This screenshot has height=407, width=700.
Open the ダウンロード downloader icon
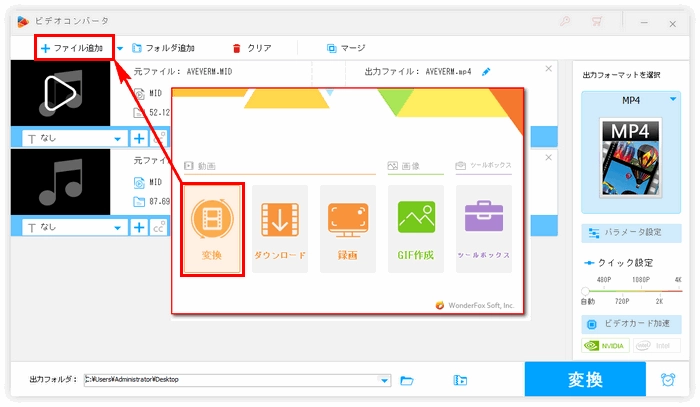tap(279, 229)
